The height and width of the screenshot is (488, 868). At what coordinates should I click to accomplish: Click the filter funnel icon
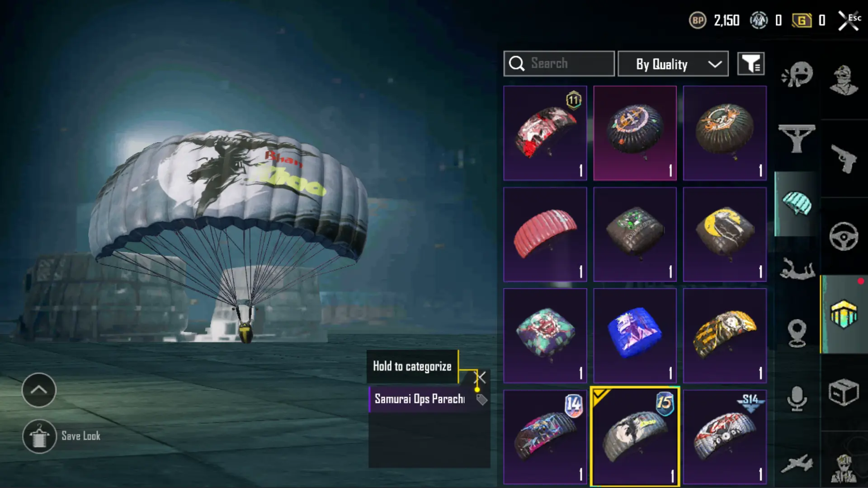tap(751, 64)
